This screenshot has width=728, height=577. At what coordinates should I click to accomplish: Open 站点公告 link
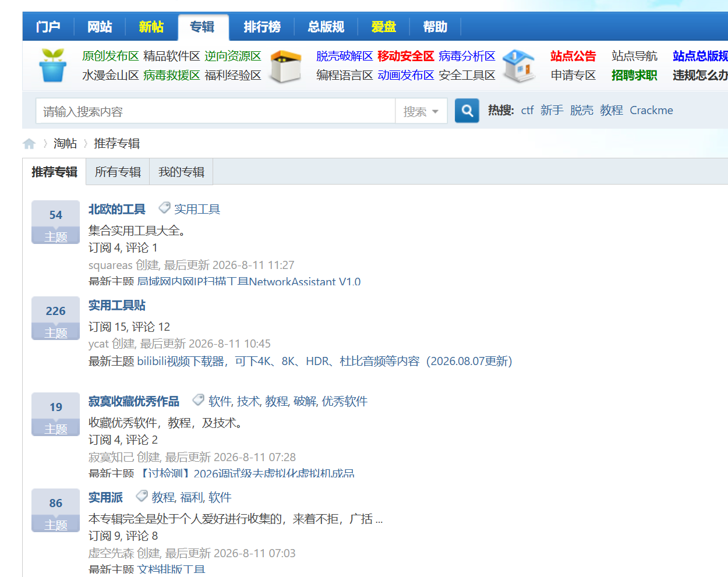574,56
